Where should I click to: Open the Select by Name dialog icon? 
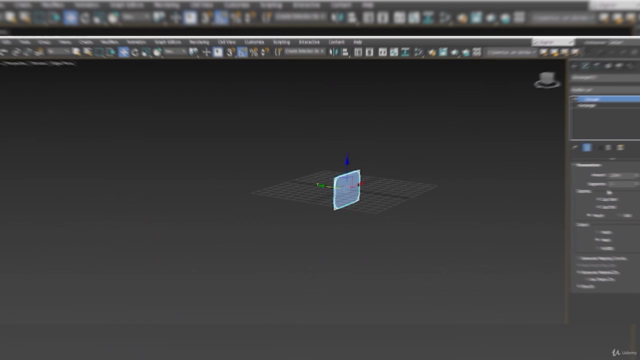[88, 52]
